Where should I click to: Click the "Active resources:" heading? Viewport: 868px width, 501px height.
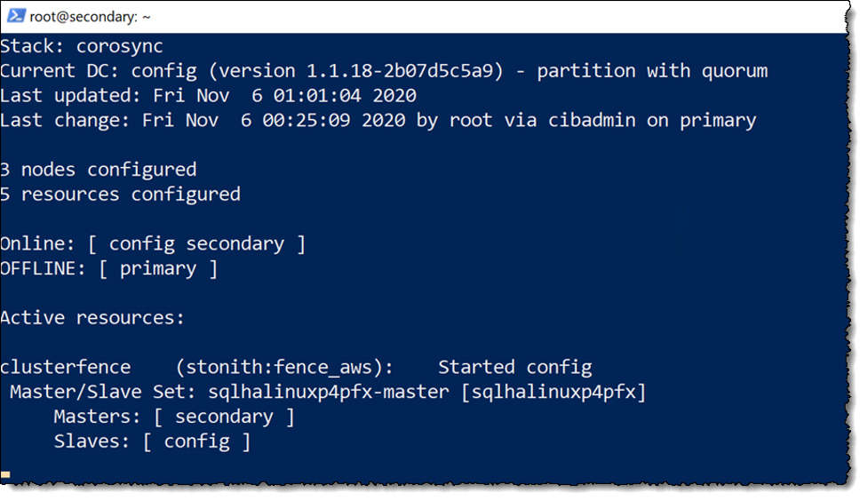click(x=92, y=318)
